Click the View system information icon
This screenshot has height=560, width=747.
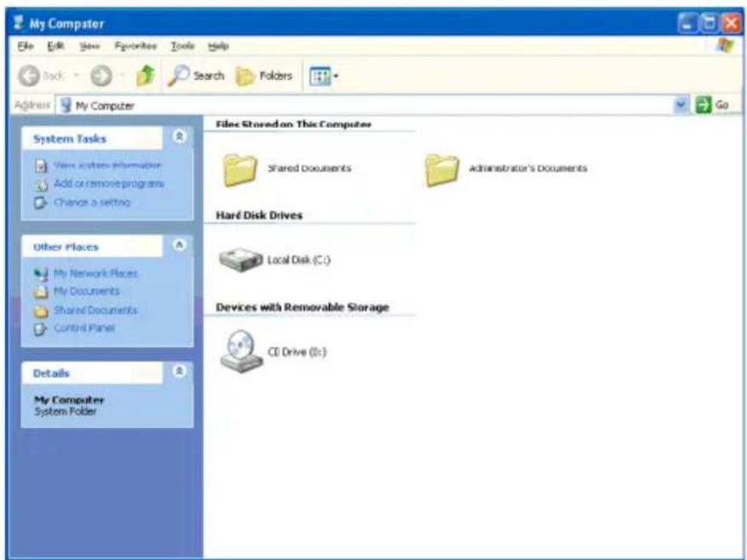click(x=41, y=166)
